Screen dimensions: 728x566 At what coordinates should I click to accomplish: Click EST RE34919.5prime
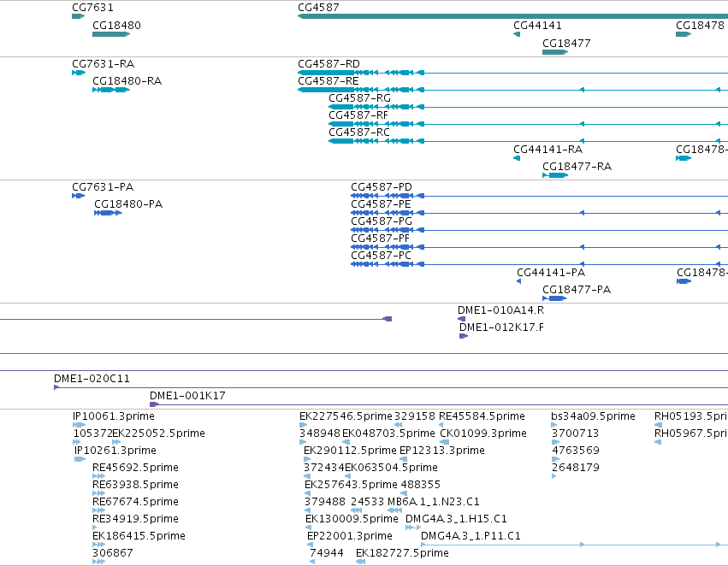tap(135, 519)
